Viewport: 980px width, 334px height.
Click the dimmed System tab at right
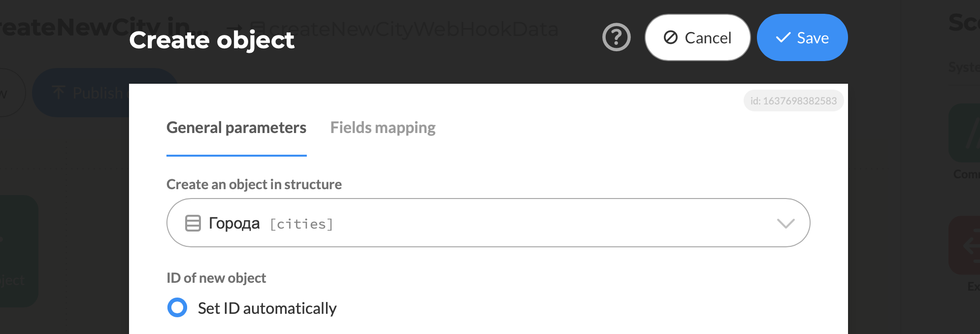[x=964, y=67]
